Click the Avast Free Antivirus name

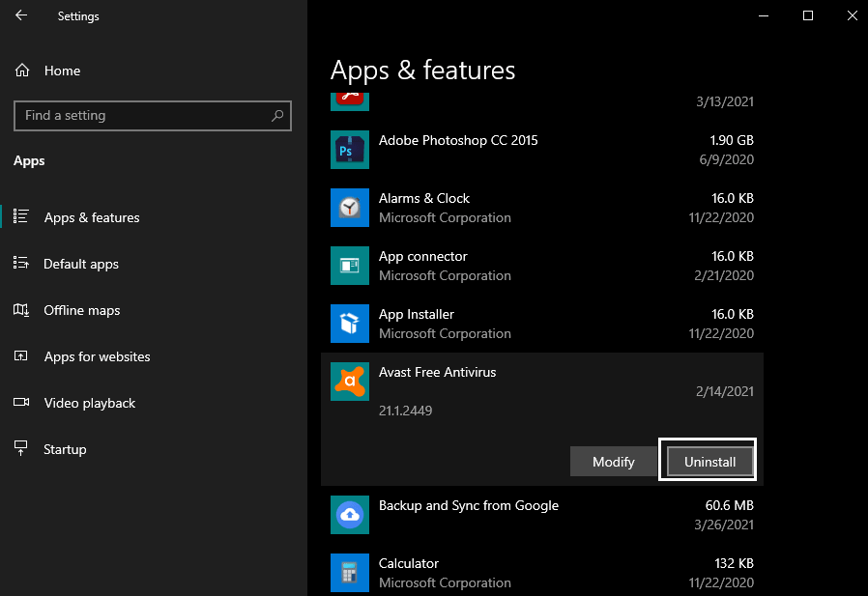[437, 372]
